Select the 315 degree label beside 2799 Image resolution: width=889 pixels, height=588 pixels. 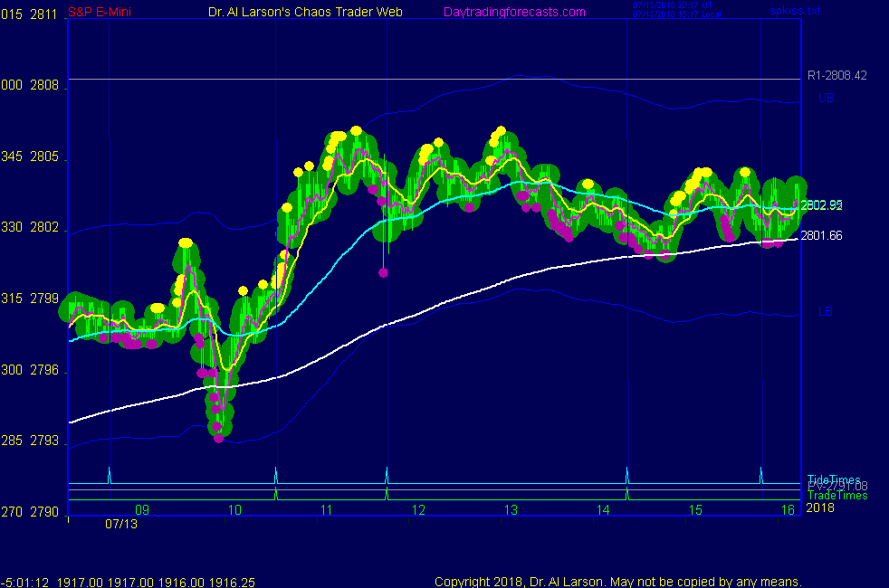click(x=12, y=299)
